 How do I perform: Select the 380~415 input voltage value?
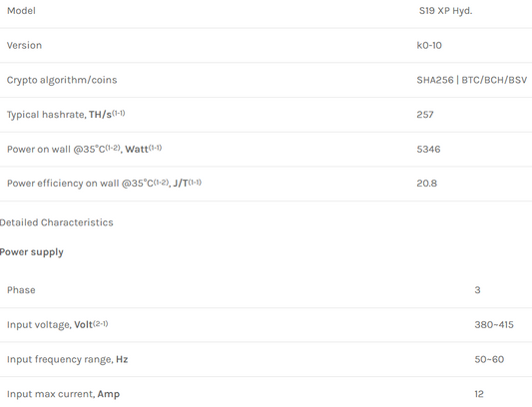click(494, 325)
